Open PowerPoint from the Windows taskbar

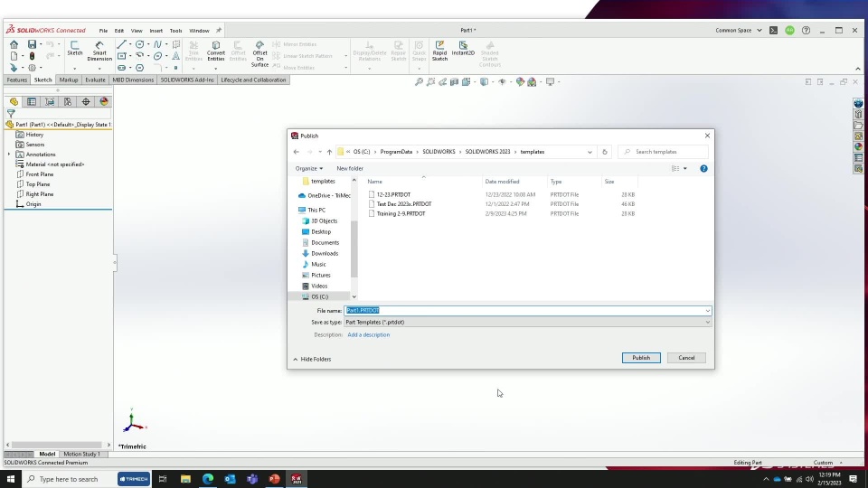[x=274, y=479]
